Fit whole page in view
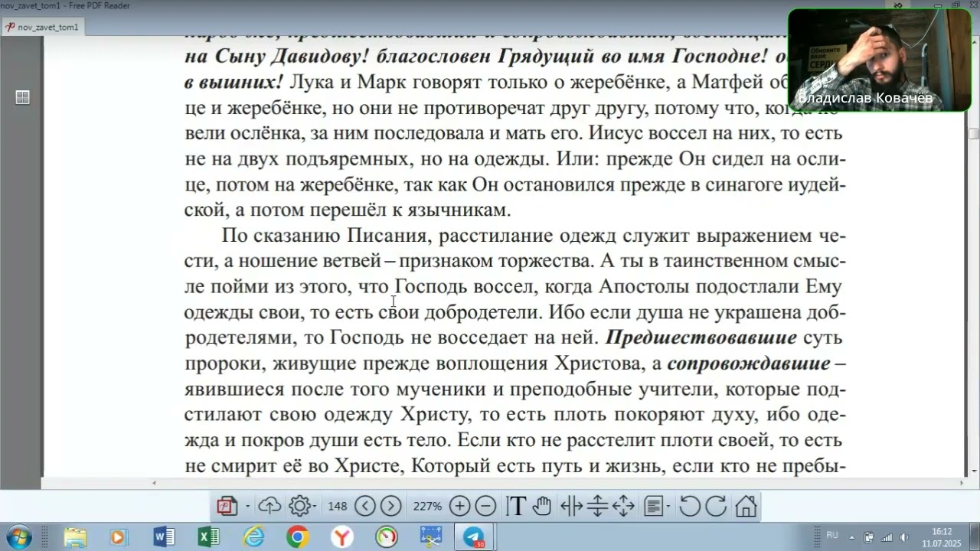 624,506
